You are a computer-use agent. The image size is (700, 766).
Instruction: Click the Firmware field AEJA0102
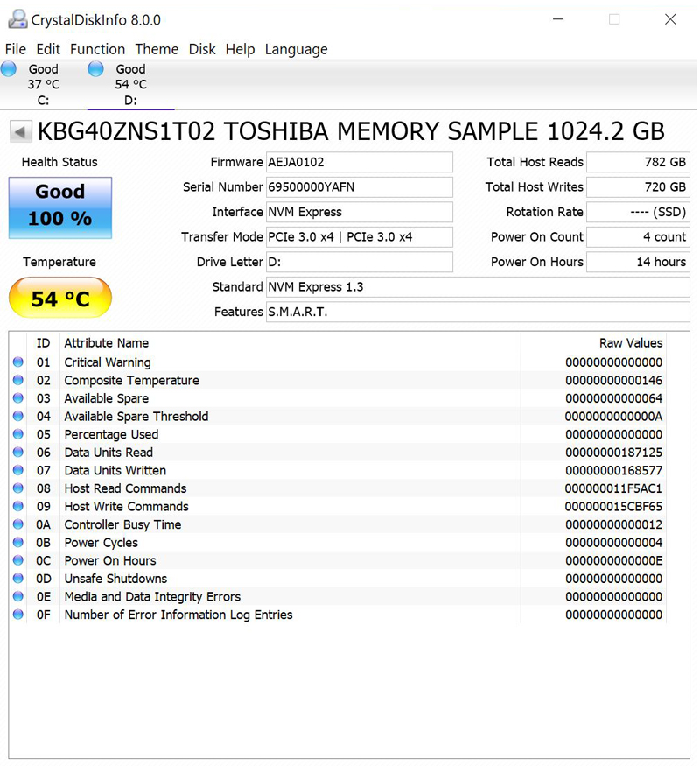360,162
